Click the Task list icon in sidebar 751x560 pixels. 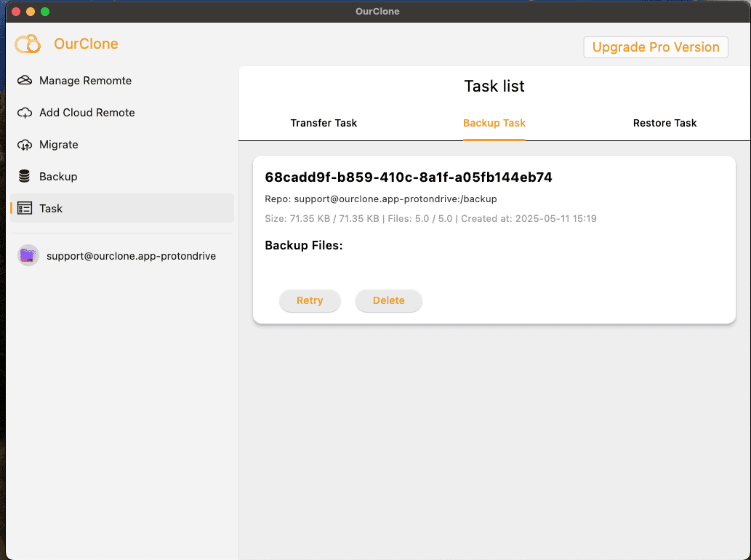[x=25, y=209]
